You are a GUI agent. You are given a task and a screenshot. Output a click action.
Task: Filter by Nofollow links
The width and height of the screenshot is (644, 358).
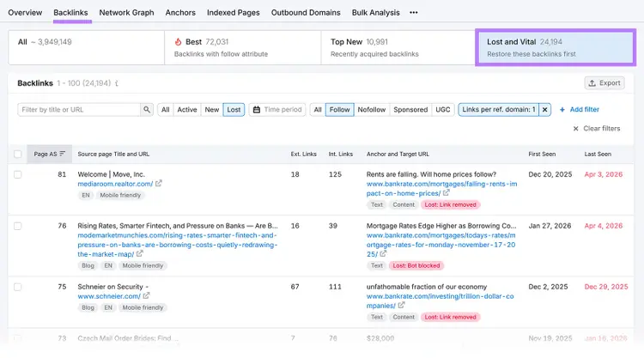[371, 110]
